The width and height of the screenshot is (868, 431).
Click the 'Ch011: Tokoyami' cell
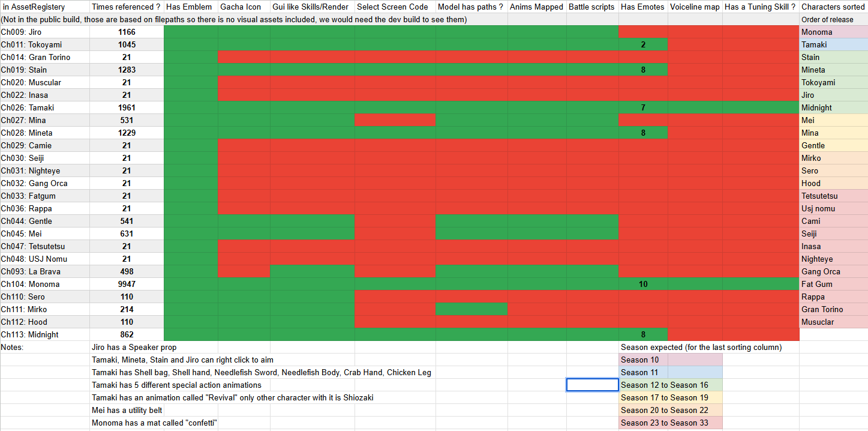(x=45, y=44)
